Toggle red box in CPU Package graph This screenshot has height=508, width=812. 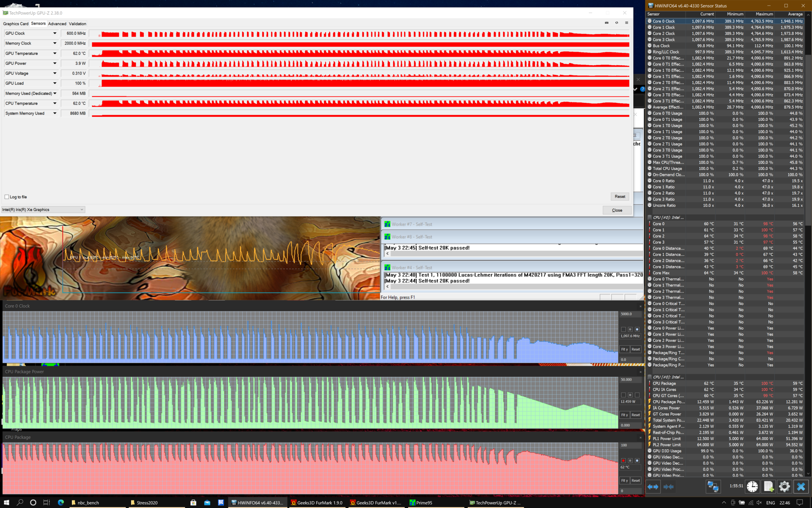coord(623,461)
